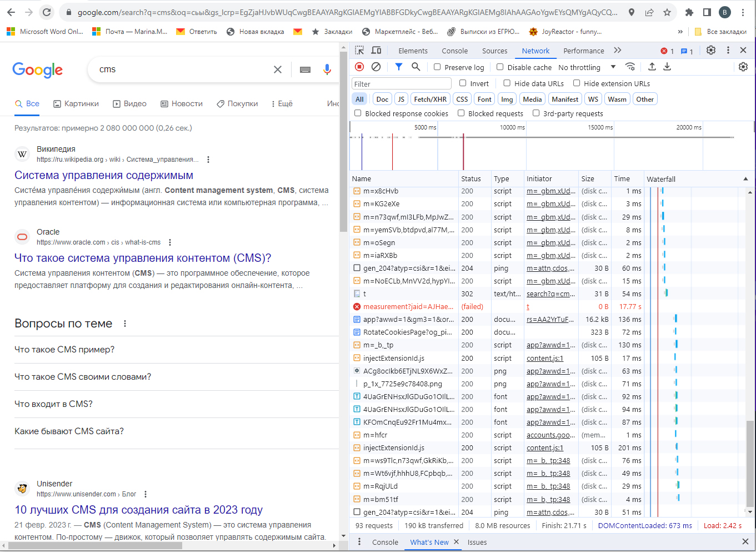756x552 pixels.
Task: Open Система управления содержимым result
Action: click(104, 175)
